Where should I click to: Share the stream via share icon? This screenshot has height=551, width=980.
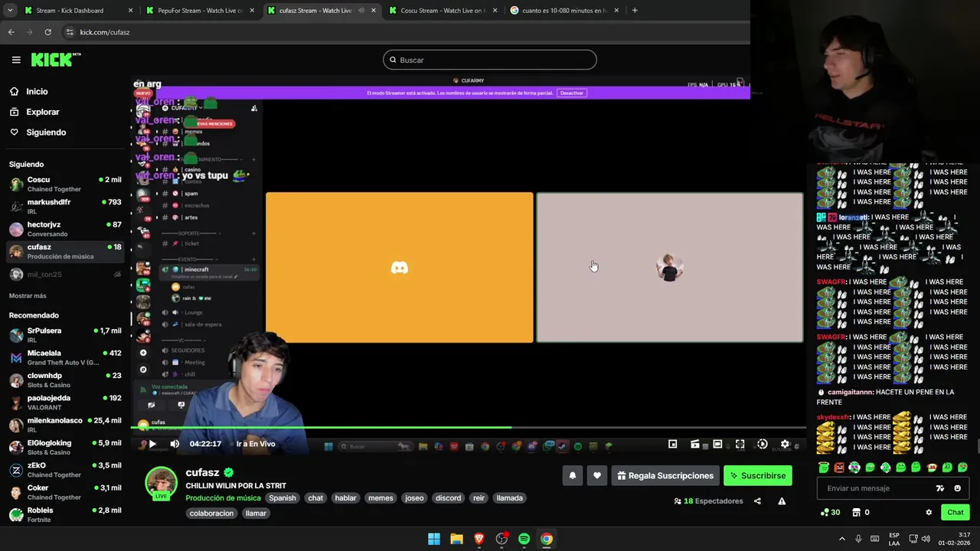[757, 501]
